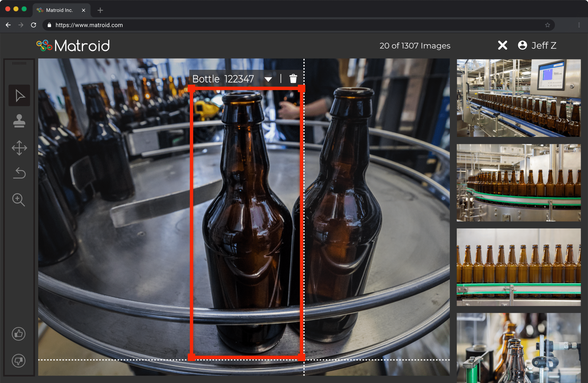Give a thumbs up on this image
Viewport: 588px width, 383px height.
click(x=18, y=334)
